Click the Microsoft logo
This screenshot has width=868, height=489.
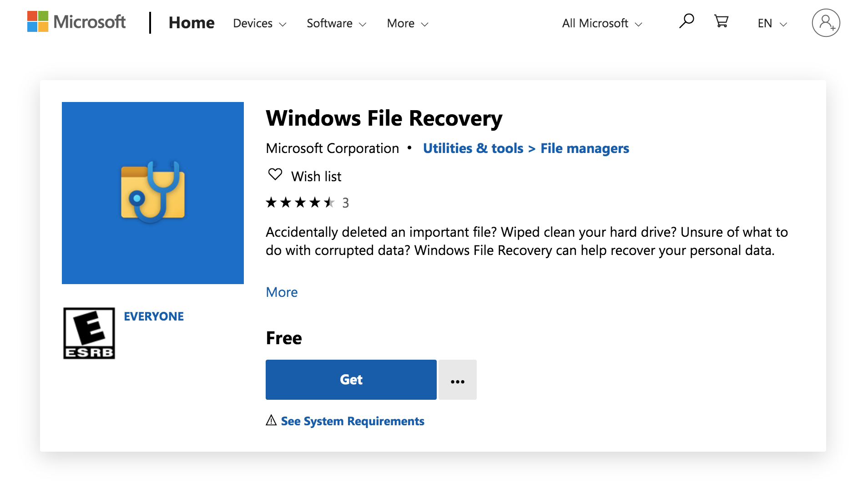[x=76, y=22]
